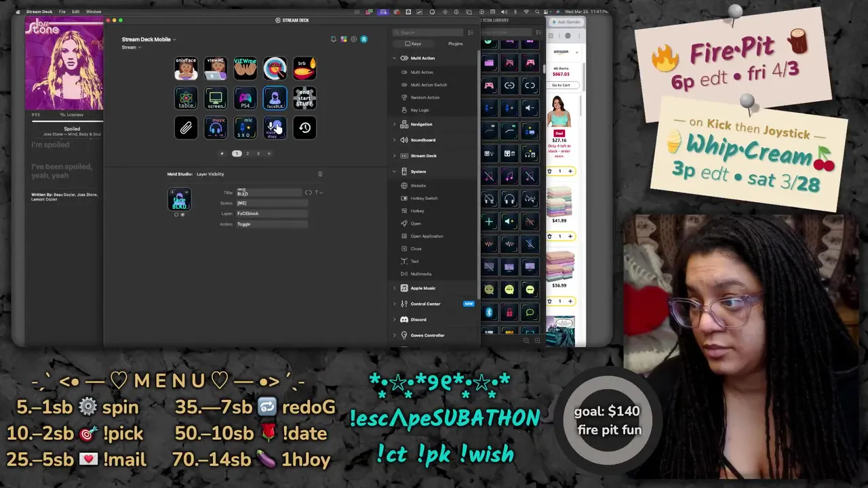Open the File menu in menu bar
Viewport: 868px width, 488px height.
(62, 12)
